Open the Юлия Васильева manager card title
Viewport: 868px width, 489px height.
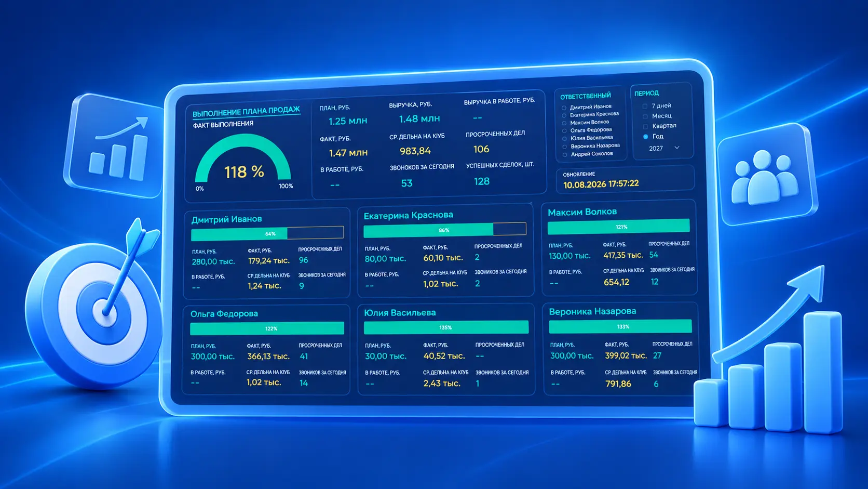click(x=400, y=313)
